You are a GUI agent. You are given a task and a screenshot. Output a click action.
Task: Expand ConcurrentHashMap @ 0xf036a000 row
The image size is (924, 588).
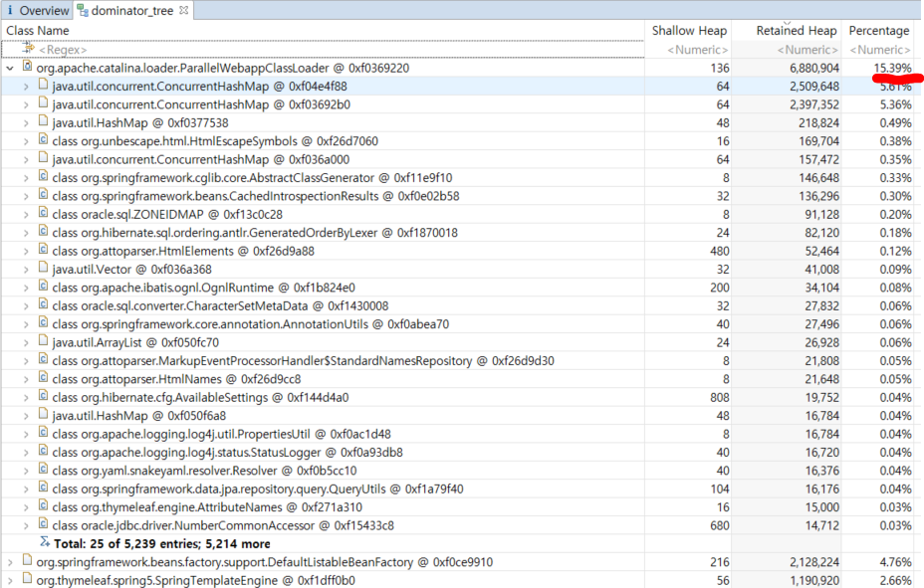point(26,159)
